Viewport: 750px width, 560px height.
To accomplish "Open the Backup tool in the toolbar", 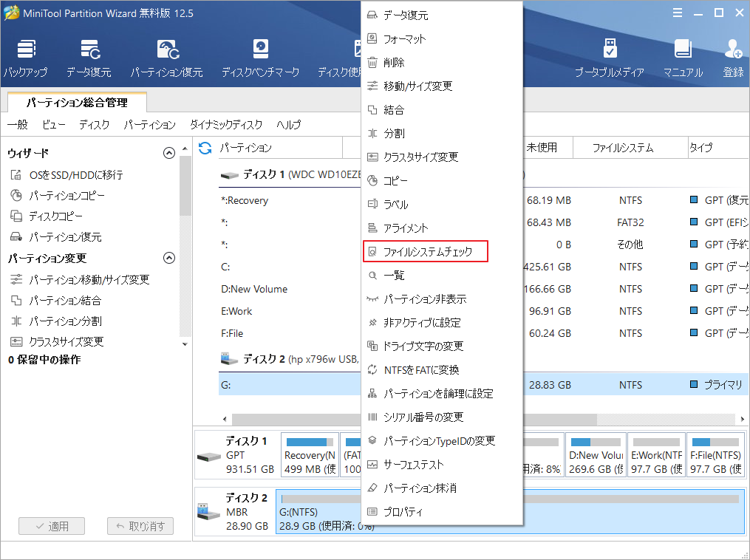I will pos(26,58).
